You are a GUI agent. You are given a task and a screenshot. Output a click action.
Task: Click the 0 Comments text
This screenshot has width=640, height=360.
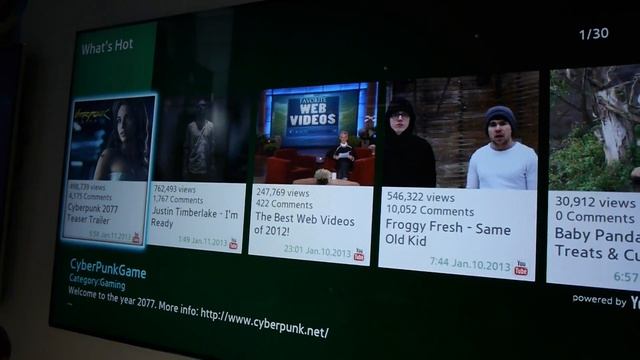pyautogui.click(x=595, y=217)
